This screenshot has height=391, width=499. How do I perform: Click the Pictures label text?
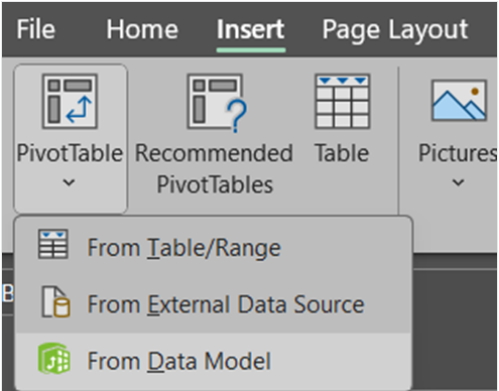(458, 153)
